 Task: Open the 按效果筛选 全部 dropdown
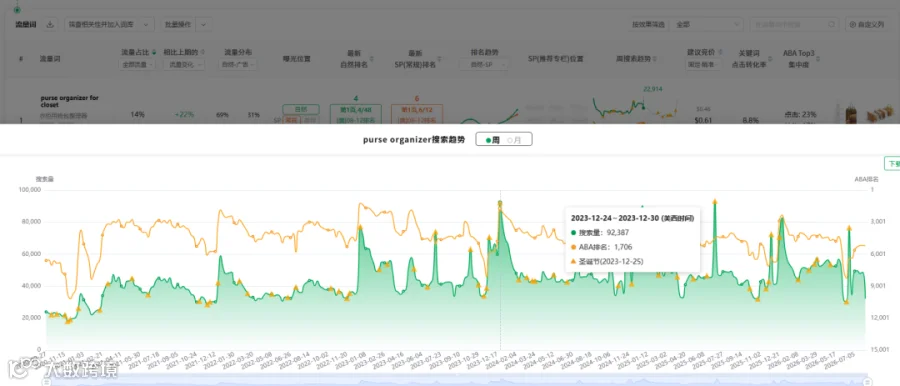(707, 24)
